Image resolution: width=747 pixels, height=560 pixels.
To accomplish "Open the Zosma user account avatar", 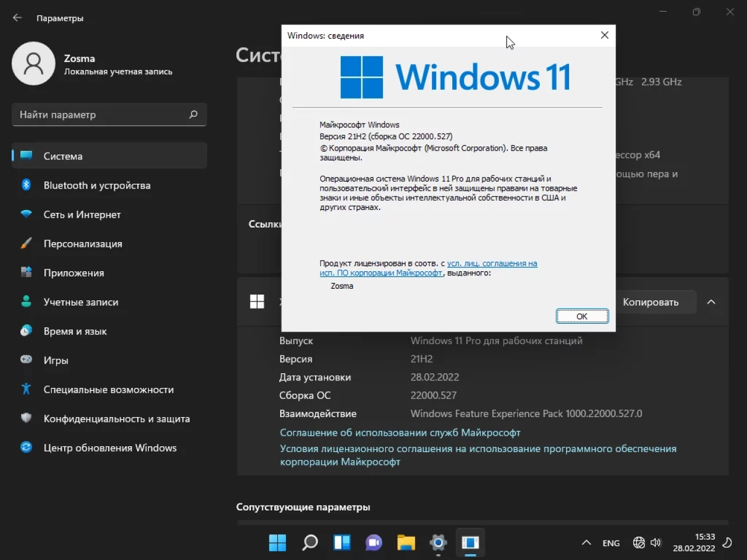I will click(x=33, y=64).
